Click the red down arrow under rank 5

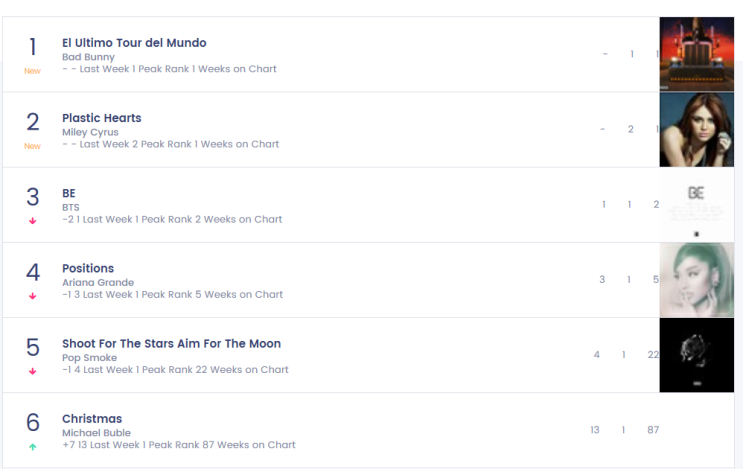point(33,371)
